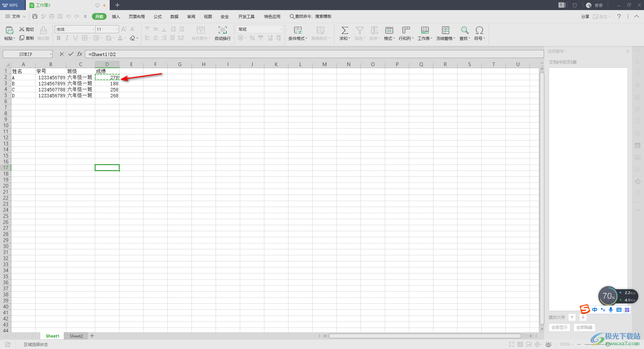Switch to the 插入 tab
Viewport: 644px width, 349px height.
[116, 16]
